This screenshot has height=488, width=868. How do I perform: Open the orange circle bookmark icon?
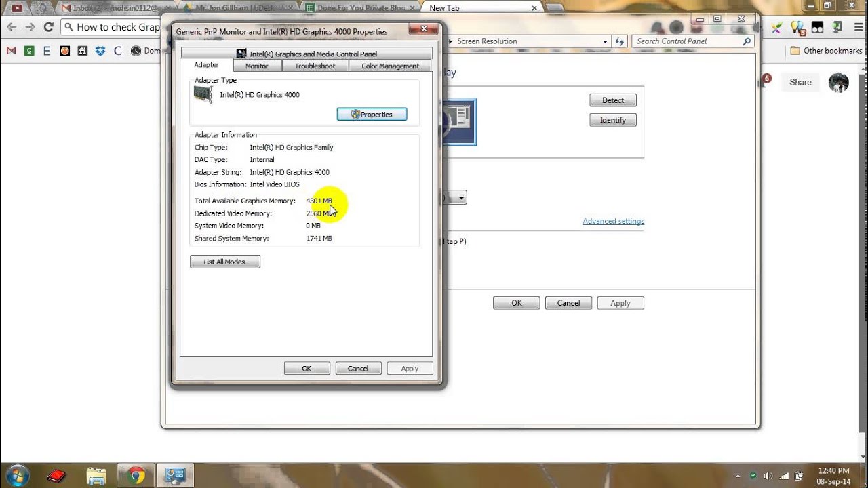point(64,51)
